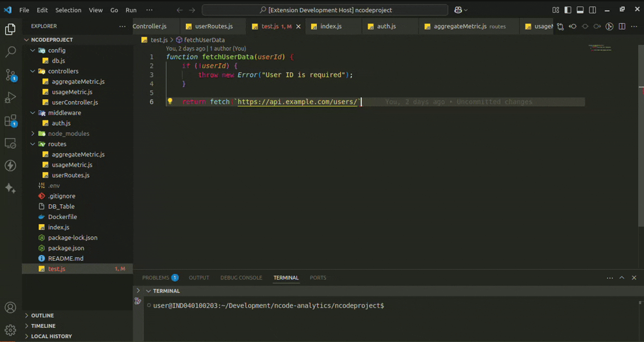
Task: Go back with the left arrow
Action: (180, 10)
